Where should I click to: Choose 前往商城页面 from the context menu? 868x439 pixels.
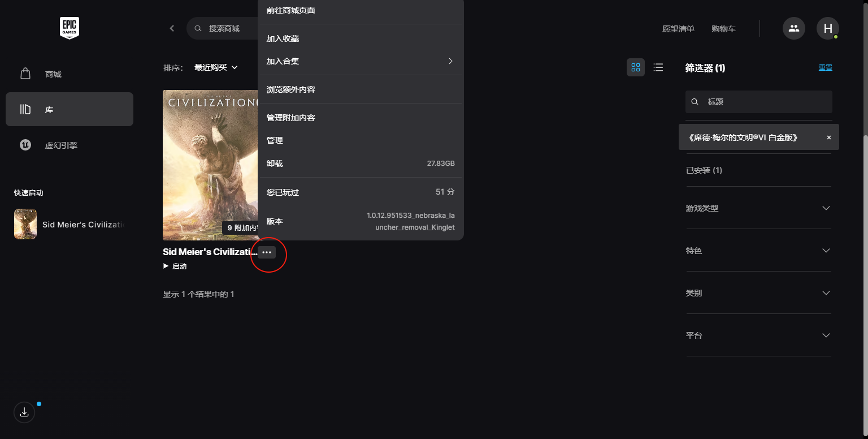(x=361, y=10)
